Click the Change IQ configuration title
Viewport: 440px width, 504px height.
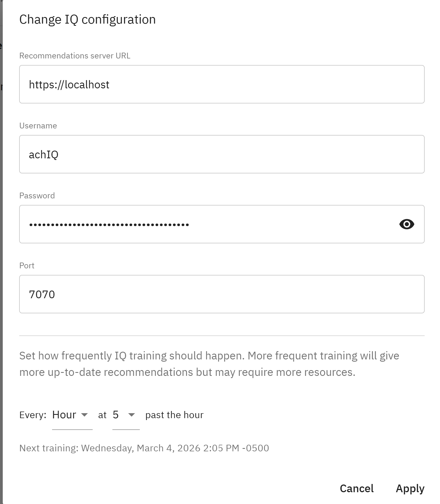(87, 19)
